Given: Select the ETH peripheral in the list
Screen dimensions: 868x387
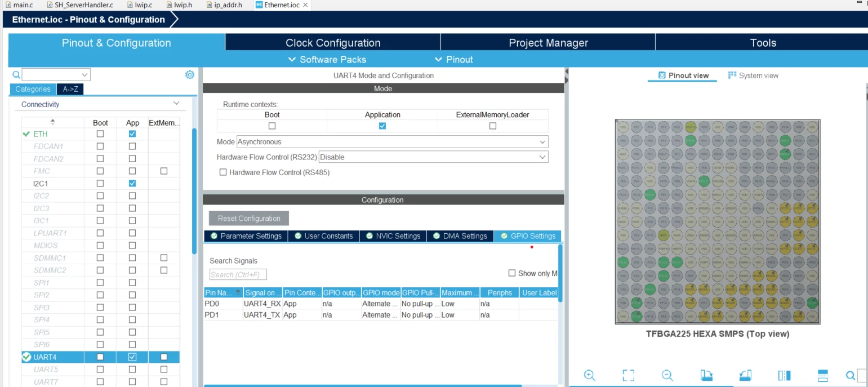Looking at the screenshot, I should (x=41, y=134).
